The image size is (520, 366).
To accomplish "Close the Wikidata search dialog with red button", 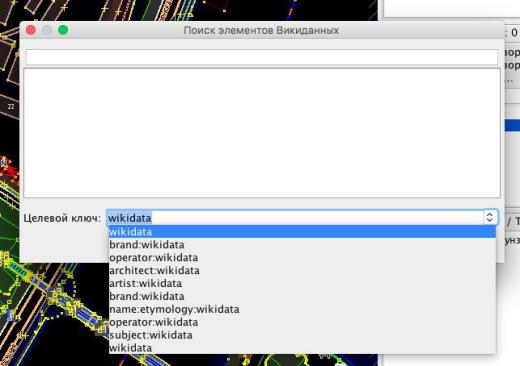I will coord(31,30).
